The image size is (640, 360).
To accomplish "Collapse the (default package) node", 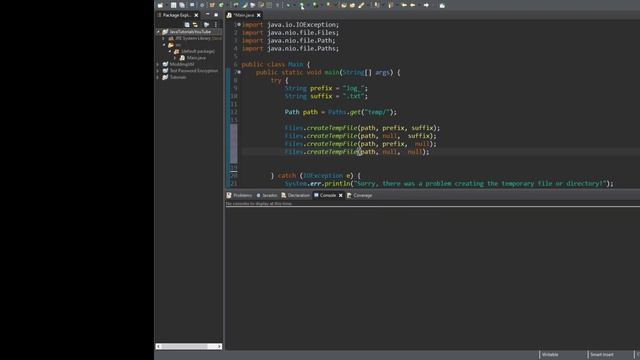I will [x=169, y=51].
